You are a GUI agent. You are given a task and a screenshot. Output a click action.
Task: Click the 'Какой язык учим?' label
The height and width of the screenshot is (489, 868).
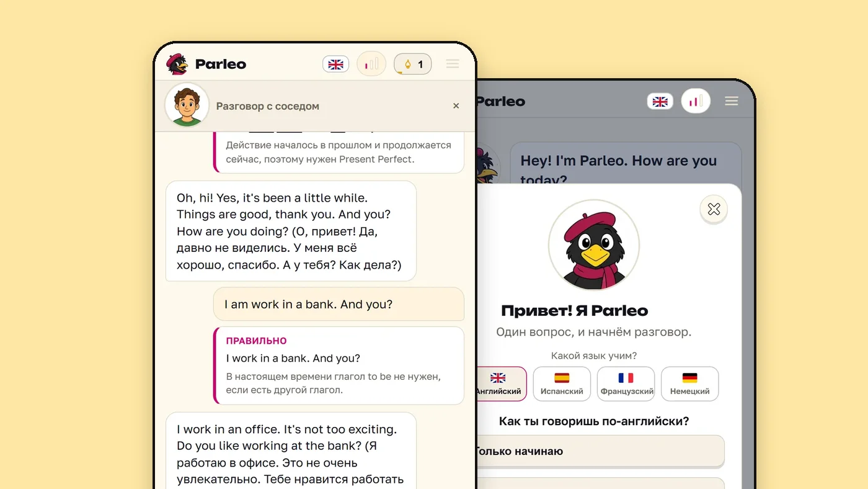tap(593, 356)
